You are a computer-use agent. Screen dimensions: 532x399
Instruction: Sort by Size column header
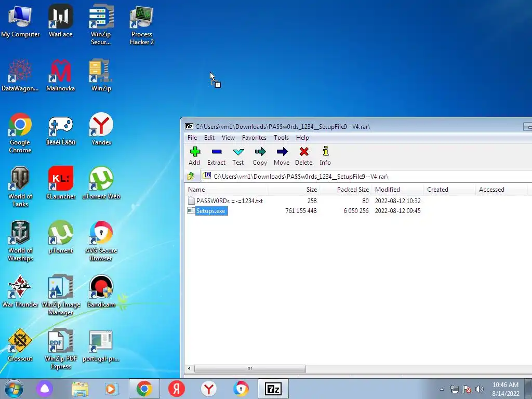pos(294,190)
